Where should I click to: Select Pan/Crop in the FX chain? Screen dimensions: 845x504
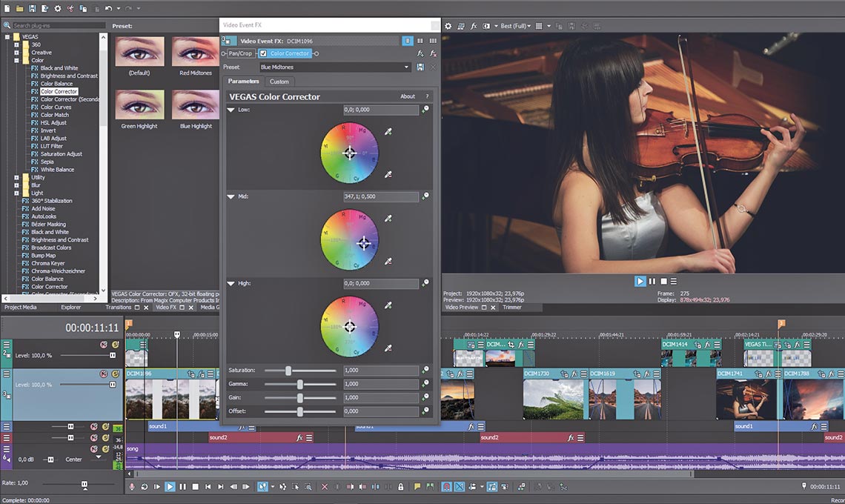(240, 53)
